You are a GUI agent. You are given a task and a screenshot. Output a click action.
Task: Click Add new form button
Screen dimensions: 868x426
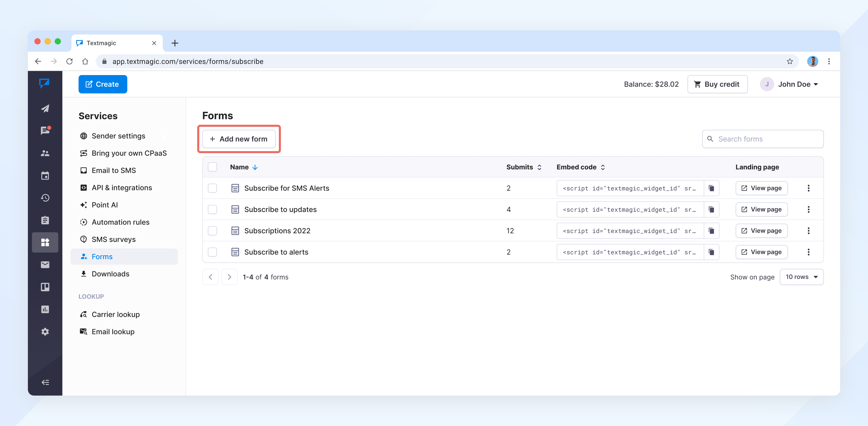coord(239,139)
